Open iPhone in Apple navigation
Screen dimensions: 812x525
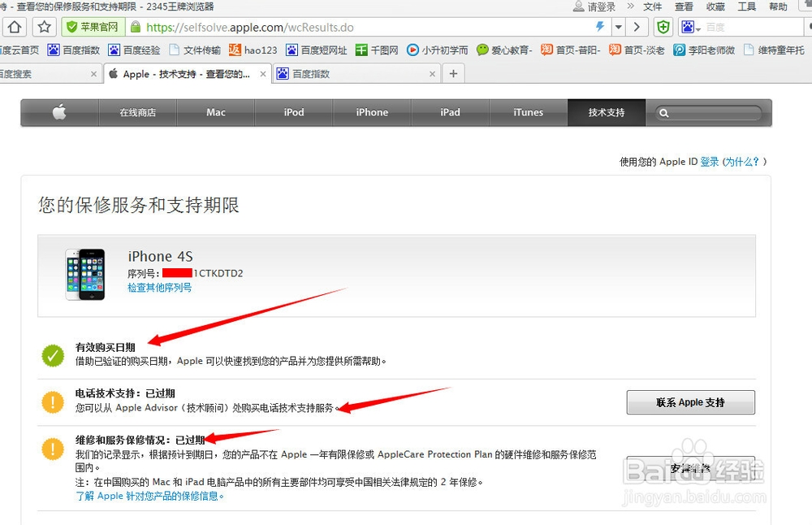tap(372, 112)
